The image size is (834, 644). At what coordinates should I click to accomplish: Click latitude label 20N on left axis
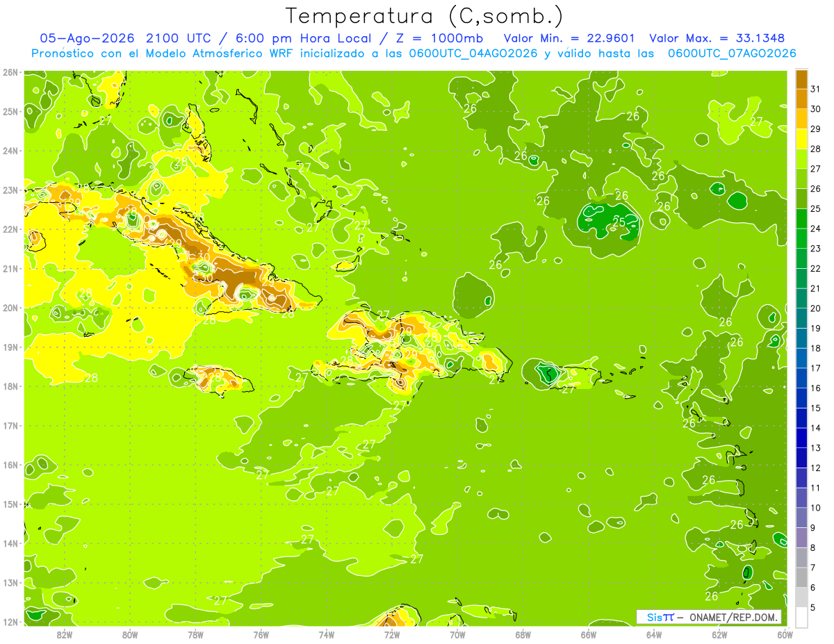(x=10, y=308)
